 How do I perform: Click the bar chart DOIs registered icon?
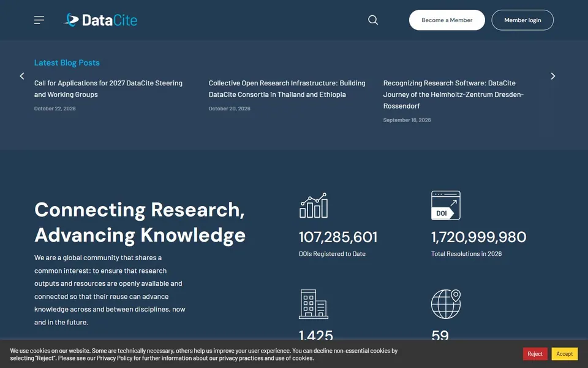tap(314, 205)
